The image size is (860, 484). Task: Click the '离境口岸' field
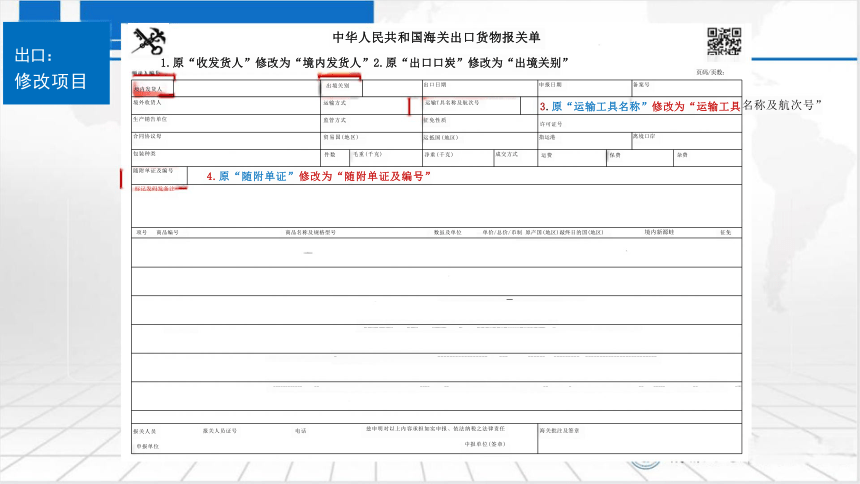pyautogui.click(x=687, y=140)
